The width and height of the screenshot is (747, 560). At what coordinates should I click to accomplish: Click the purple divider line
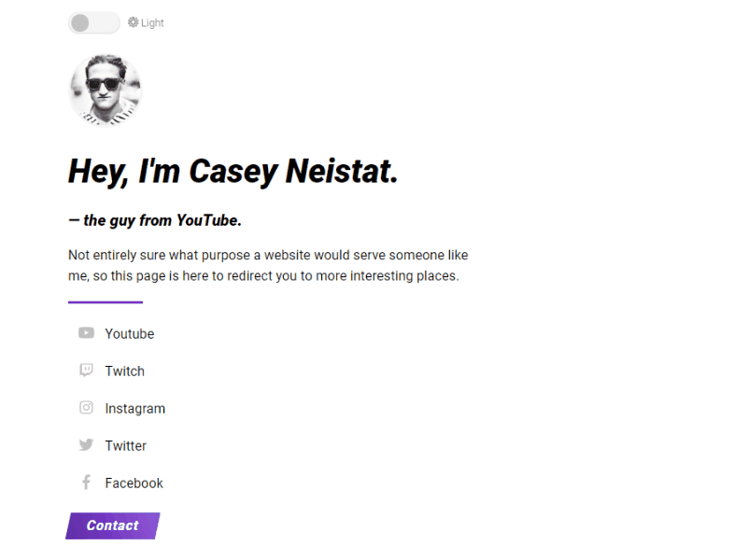point(105,301)
